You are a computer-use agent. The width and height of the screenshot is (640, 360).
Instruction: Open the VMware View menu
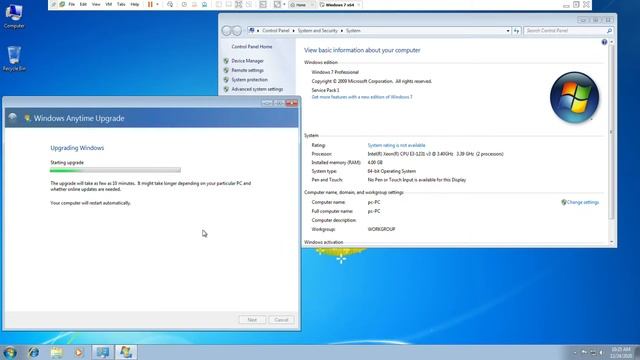pyautogui.click(x=96, y=4)
